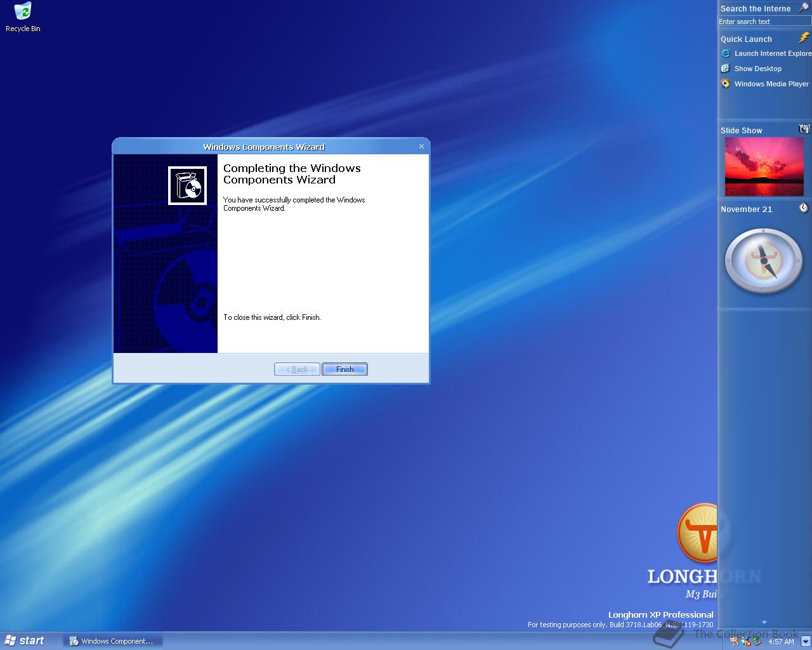Click Launch Internet Explorer label
The image size is (812, 650).
point(773,53)
